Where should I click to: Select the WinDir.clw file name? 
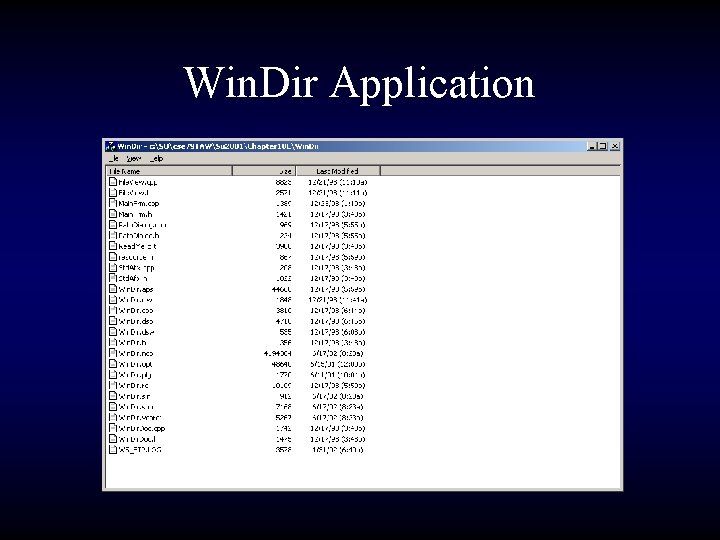coord(135,300)
